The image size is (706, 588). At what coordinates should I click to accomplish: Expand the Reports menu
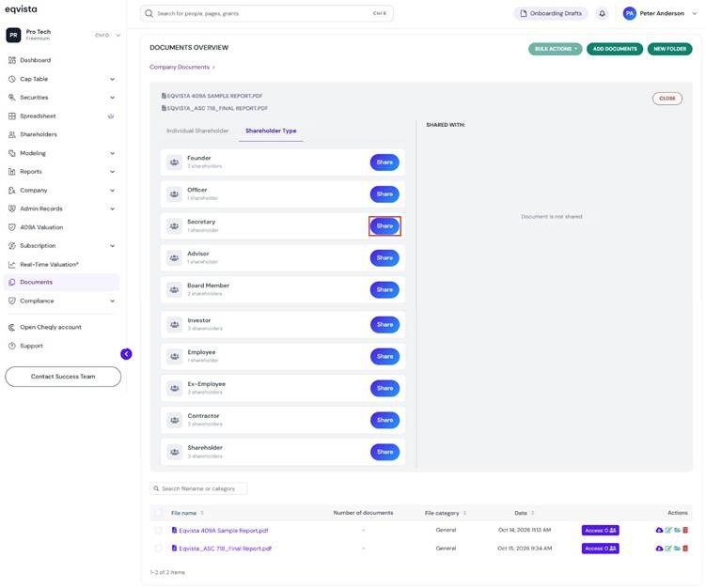pyautogui.click(x=112, y=172)
